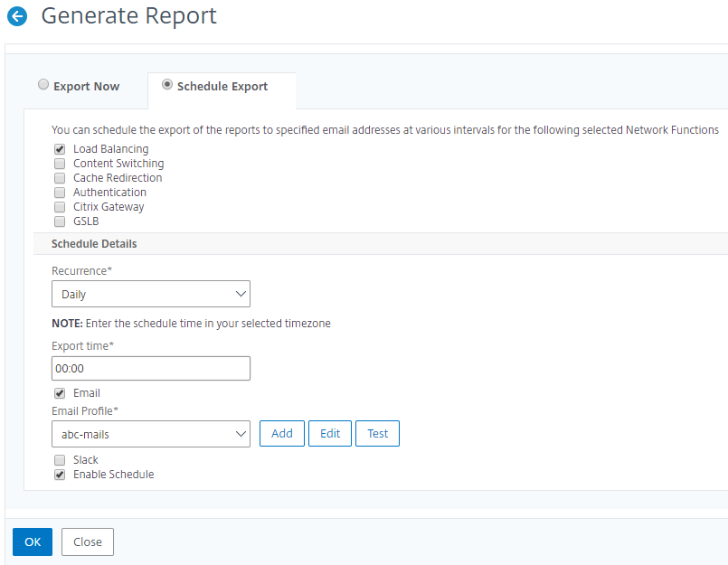Uncheck the Load Balancing checkbox

click(x=60, y=149)
